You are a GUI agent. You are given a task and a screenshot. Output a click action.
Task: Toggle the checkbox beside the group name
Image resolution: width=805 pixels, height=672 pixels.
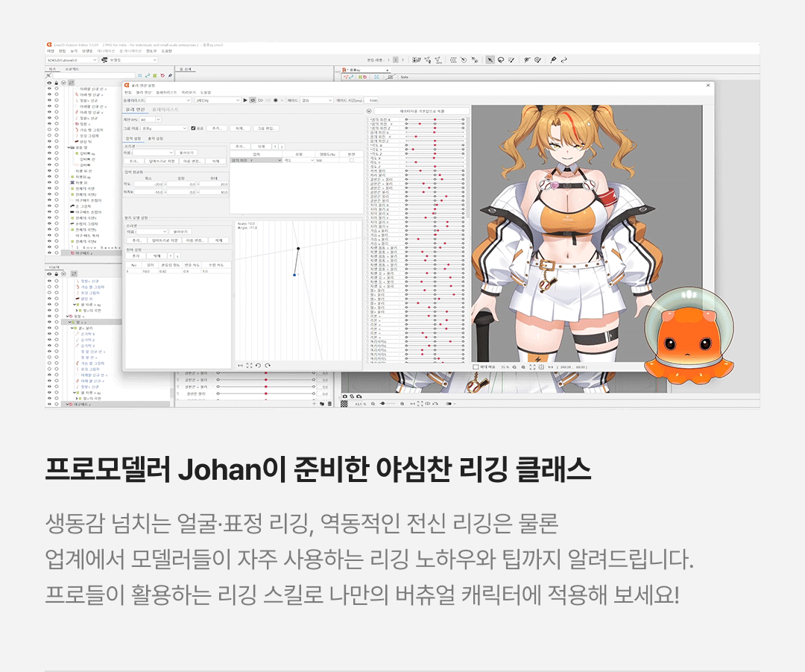(x=193, y=128)
